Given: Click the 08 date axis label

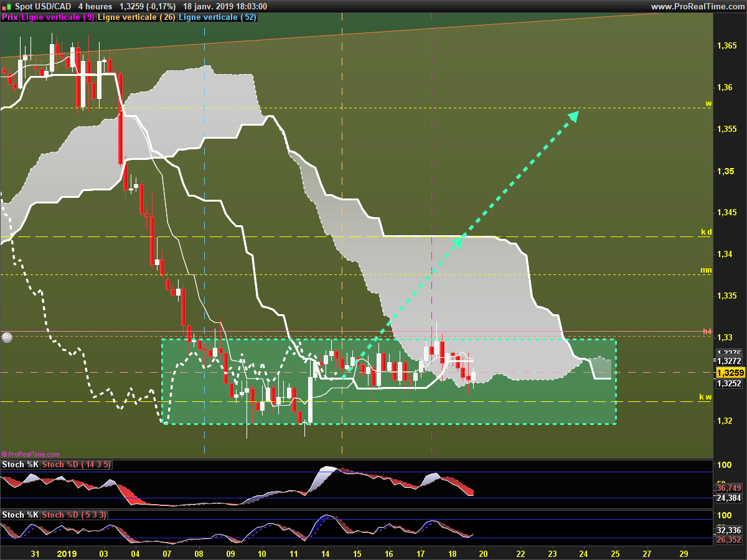Looking at the screenshot, I should pyautogui.click(x=199, y=553).
